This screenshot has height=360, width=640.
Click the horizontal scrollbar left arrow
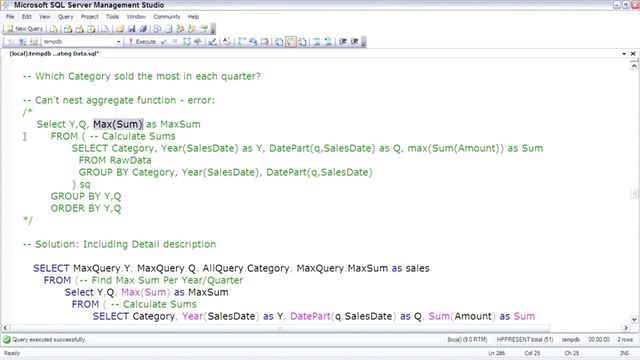(x=5, y=328)
